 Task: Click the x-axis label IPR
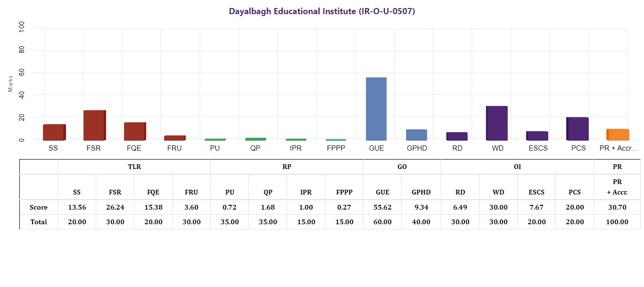point(296,148)
